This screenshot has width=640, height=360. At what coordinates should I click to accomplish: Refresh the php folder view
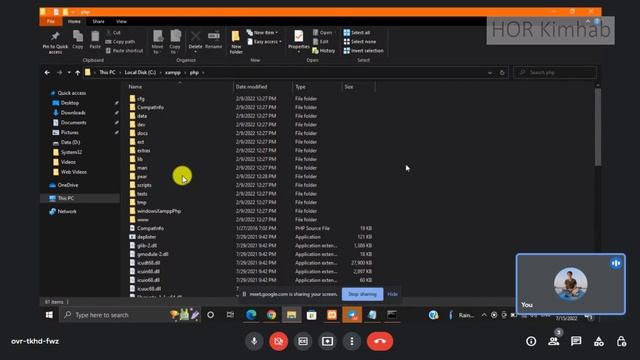[502, 73]
